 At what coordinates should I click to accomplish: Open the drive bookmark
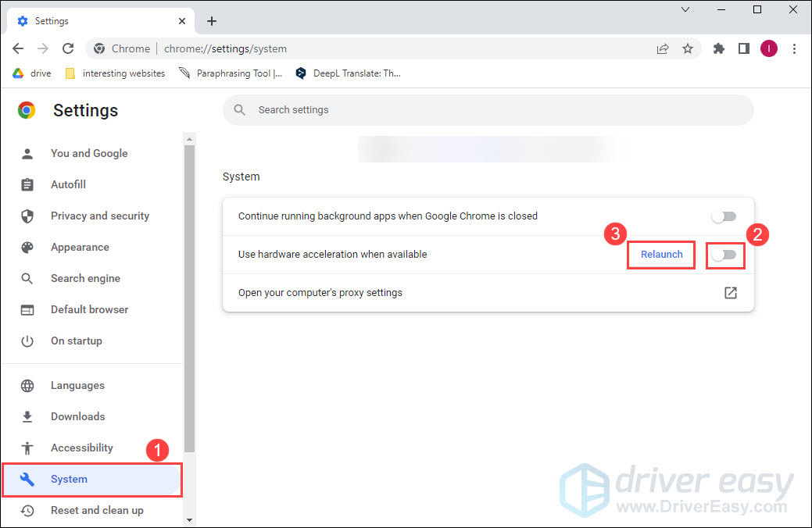point(32,73)
